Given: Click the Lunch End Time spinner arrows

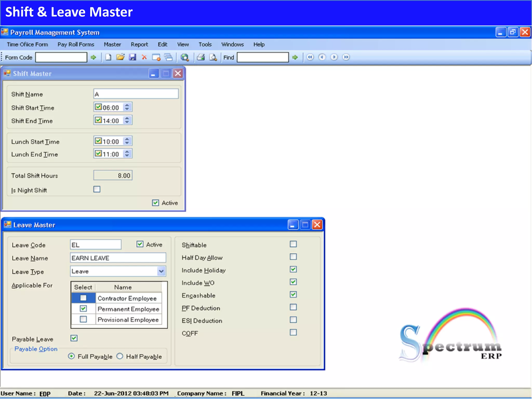Looking at the screenshot, I should click(x=127, y=154).
